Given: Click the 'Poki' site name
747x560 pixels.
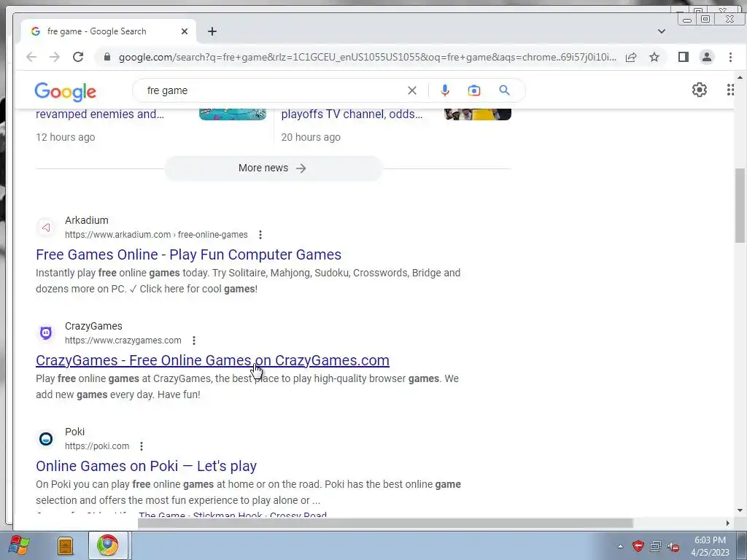Looking at the screenshot, I should 75,432.
